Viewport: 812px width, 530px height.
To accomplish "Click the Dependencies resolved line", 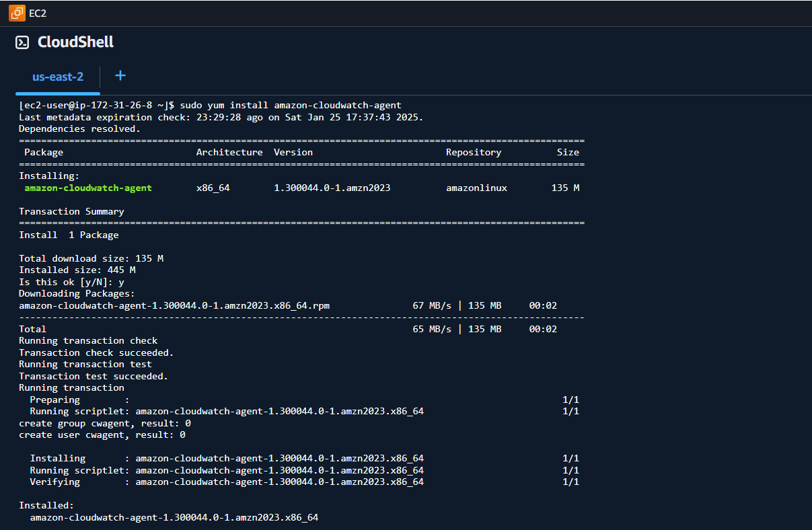I will 80,129.
